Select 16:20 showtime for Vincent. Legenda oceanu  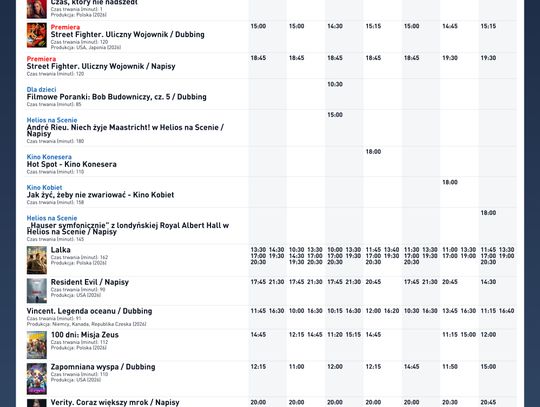pos(392,311)
